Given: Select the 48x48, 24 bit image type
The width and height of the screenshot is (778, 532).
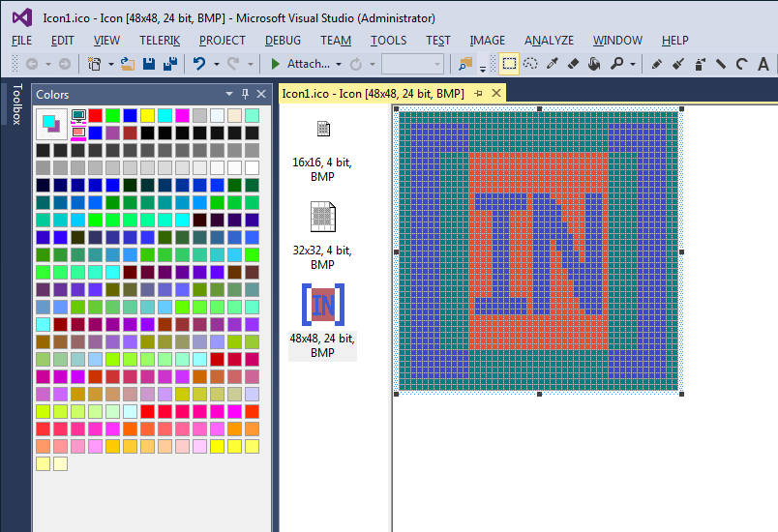Looking at the screenshot, I should pyautogui.click(x=322, y=321).
